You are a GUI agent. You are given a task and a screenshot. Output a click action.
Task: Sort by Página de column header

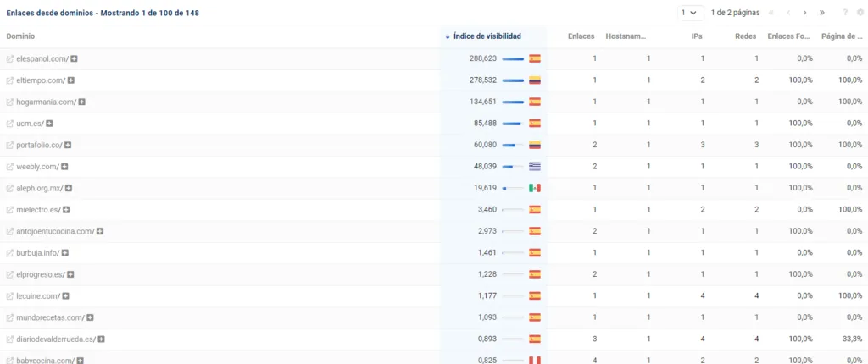click(x=843, y=36)
